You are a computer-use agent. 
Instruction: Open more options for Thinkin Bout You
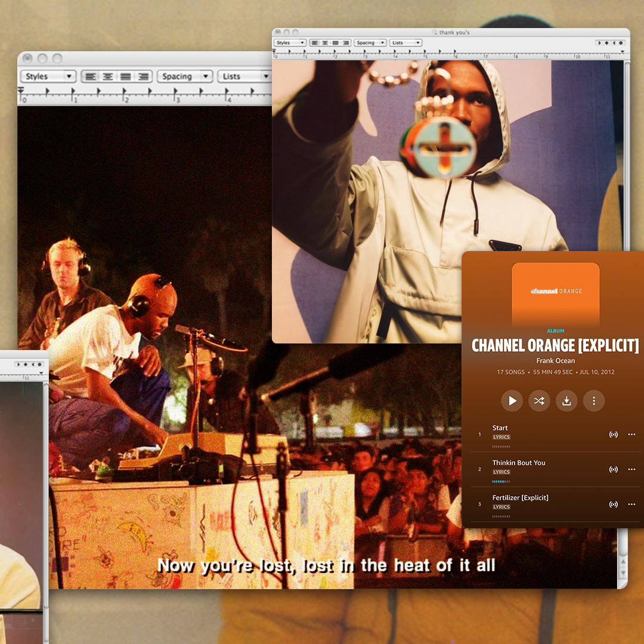631,469
